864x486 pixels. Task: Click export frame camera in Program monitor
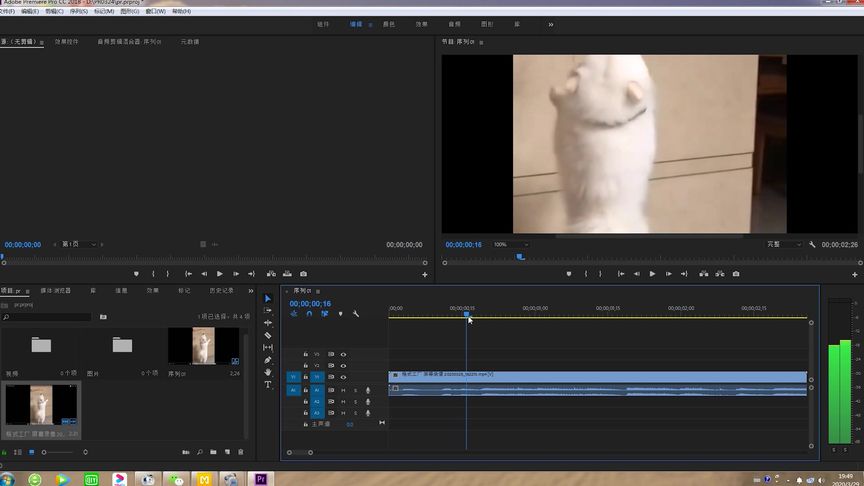(x=736, y=274)
